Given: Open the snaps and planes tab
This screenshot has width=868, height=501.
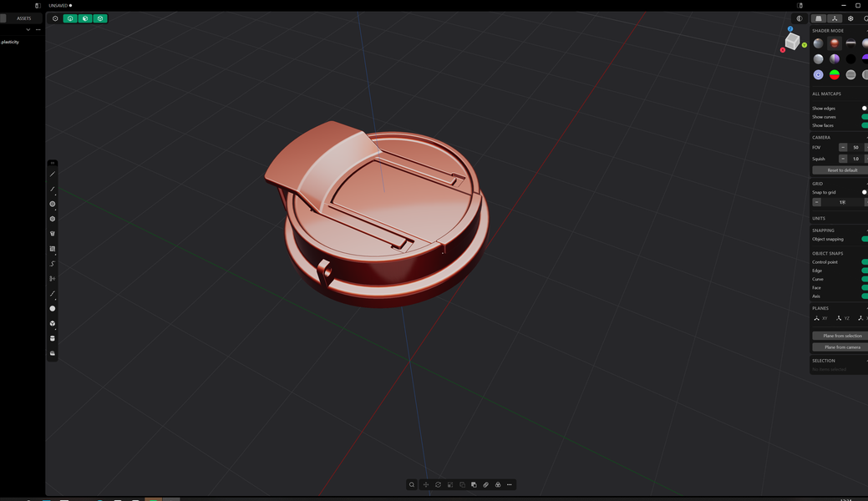Looking at the screenshot, I should pos(835,19).
